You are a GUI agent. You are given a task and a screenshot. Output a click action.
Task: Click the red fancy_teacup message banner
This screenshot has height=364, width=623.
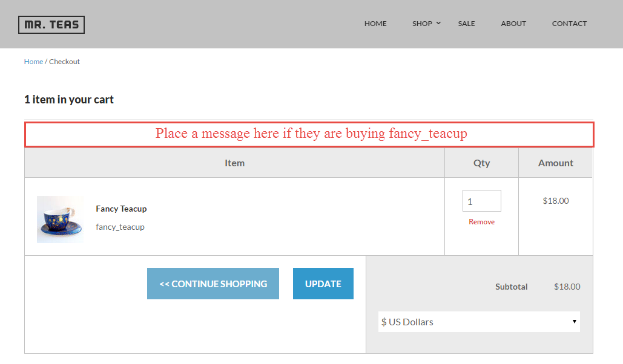tap(309, 135)
